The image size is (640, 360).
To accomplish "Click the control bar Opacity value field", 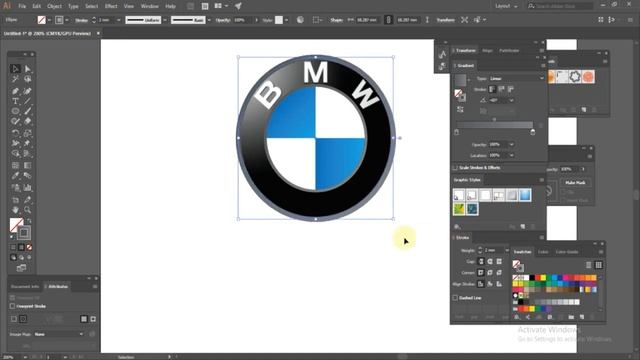I will [x=244, y=20].
